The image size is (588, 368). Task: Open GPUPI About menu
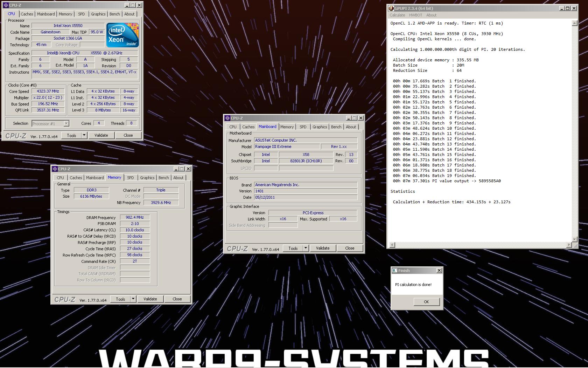[x=431, y=15]
